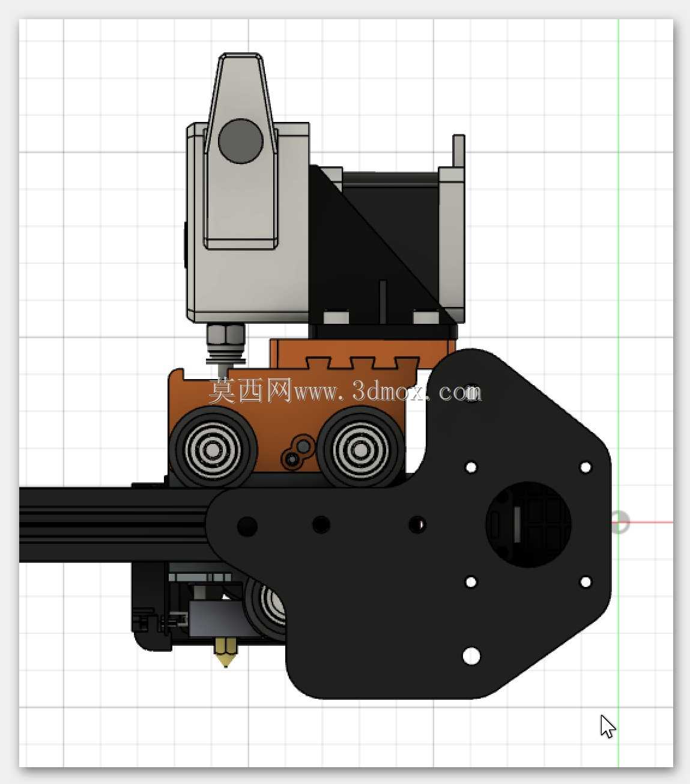Select the lower V-wheel behind the side plate
The width and height of the screenshot is (690, 784).
[x=264, y=607]
